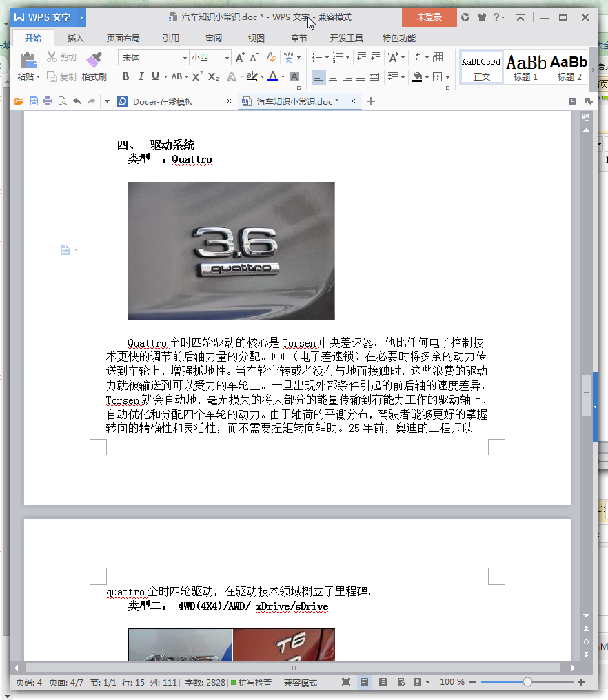Toggle bold formatting
Image resolution: width=608 pixels, height=700 pixels.
coord(125,76)
